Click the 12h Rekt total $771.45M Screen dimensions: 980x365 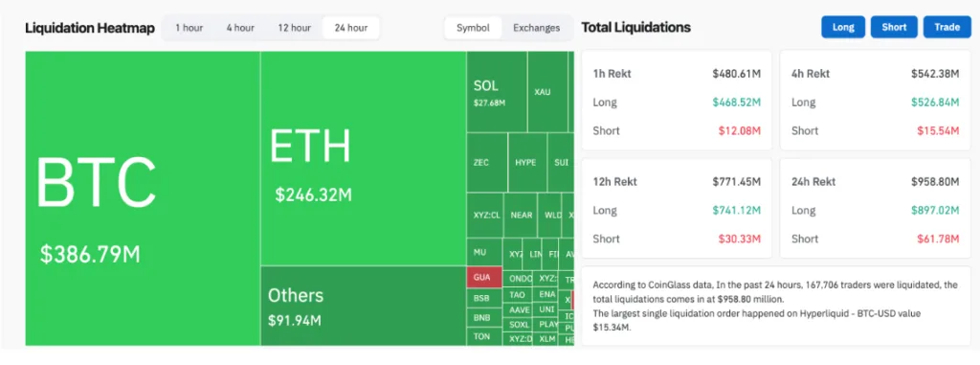[x=736, y=182]
